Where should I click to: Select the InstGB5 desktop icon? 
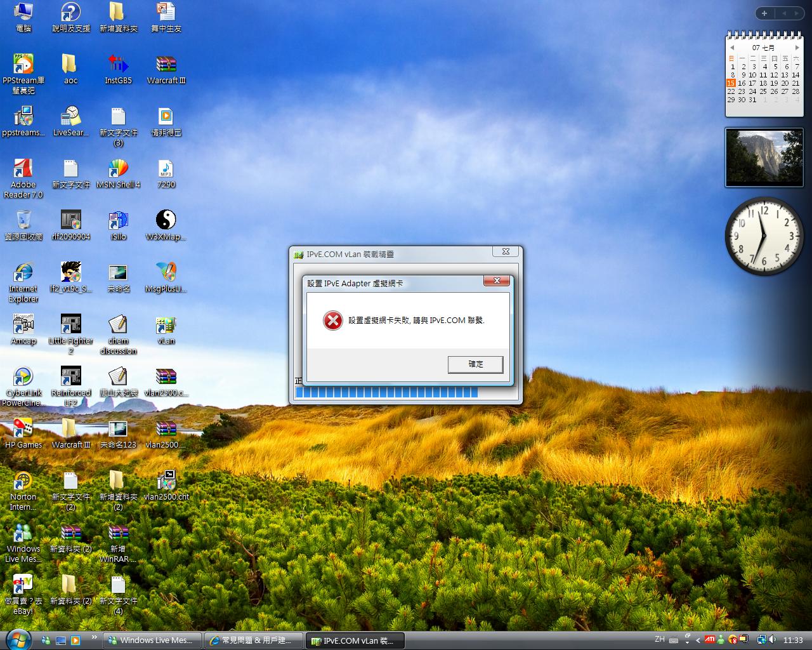119,69
